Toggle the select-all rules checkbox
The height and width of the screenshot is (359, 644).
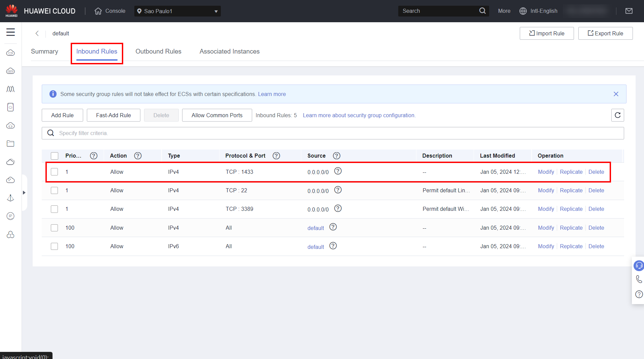click(x=55, y=156)
